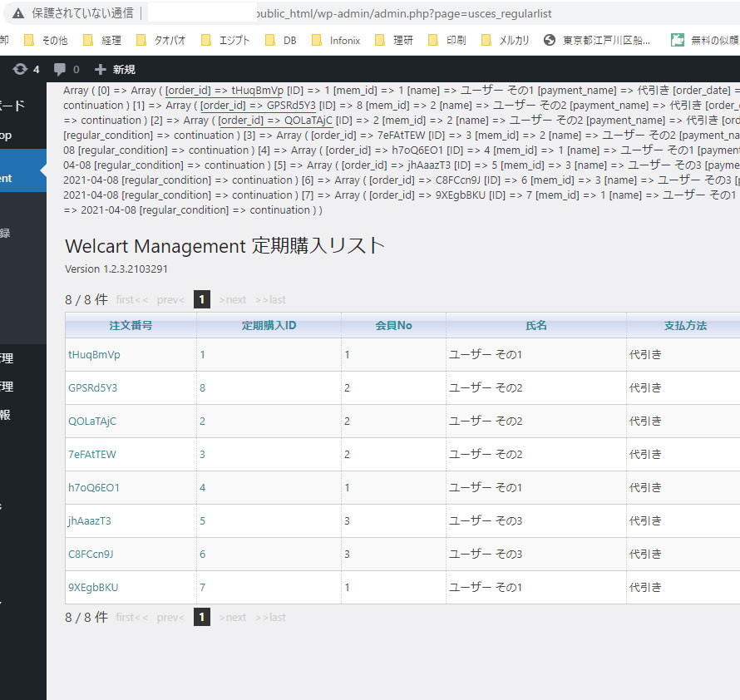Viewport: 740px width, 700px height.
Task: Open order C8FCcn9J link
Action: point(91,555)
